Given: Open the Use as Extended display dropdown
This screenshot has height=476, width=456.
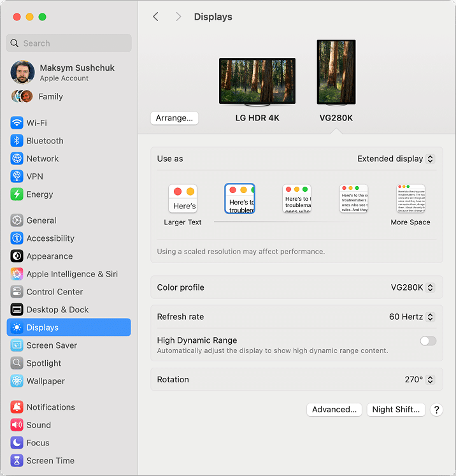Looking at the screenshot, I should point(395,159).
